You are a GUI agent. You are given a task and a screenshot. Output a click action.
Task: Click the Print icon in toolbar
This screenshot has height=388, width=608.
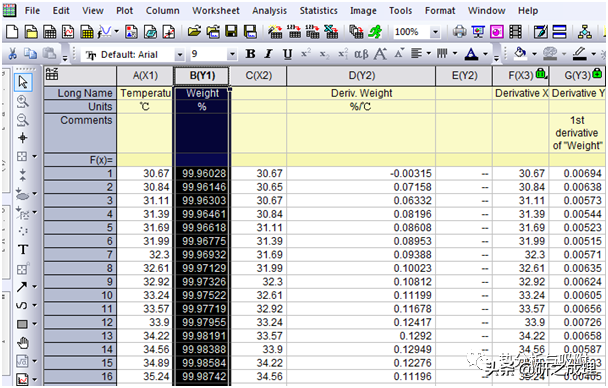(459, 31)
